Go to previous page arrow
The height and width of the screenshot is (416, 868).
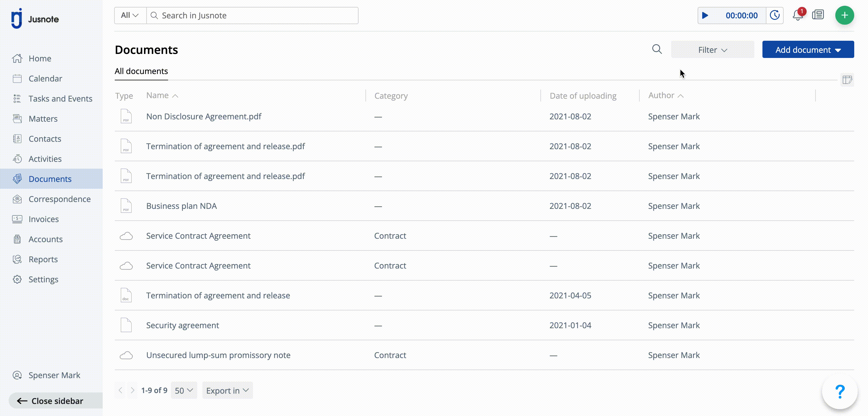coord(120,390)
